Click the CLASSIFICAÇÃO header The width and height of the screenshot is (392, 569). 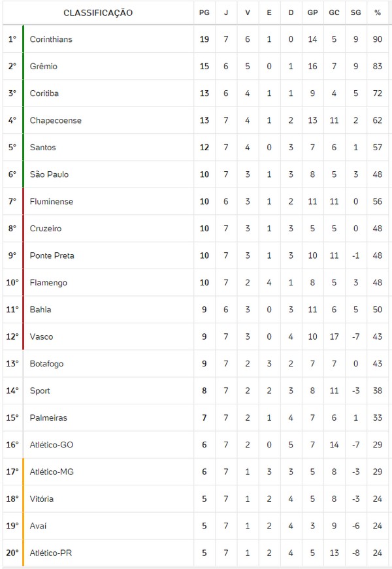pyautogui.click(x=98, y=13)
